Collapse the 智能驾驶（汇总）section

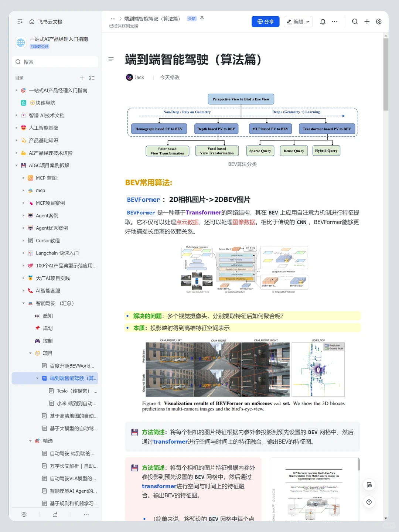click(23, 303)
